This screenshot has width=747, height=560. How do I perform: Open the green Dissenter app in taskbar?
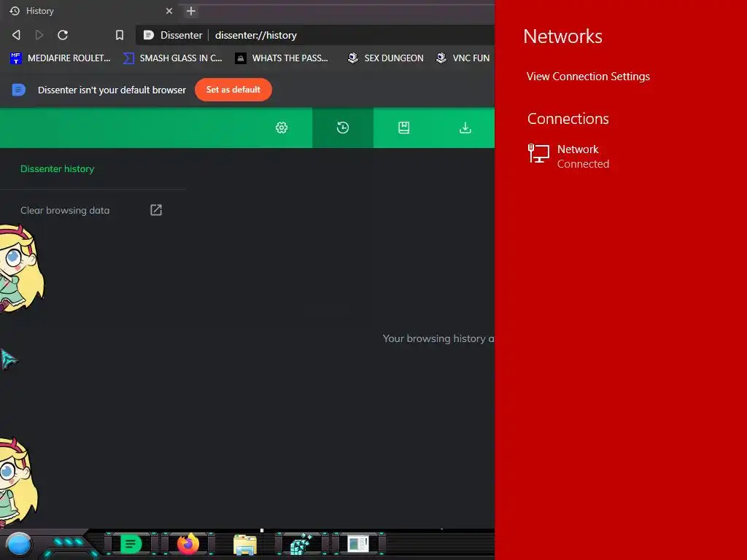tap(131, 544)
